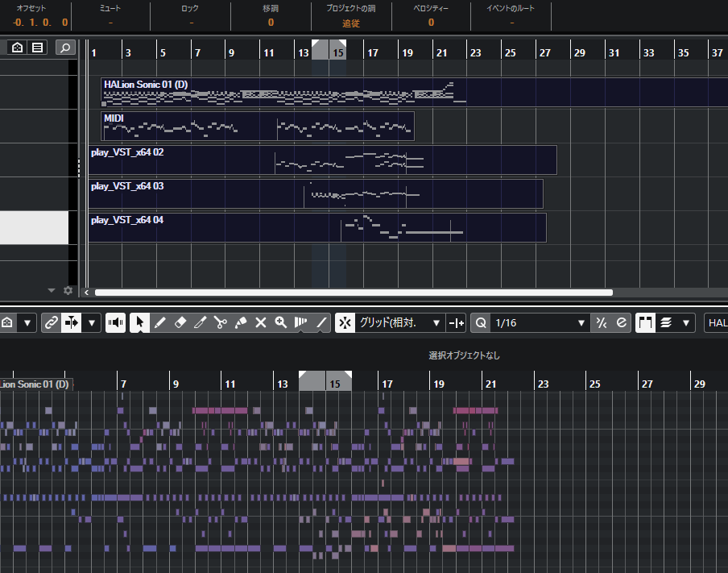Click bar 35 on the project ruler
Viewport: 728px width, 573px height.
683,52
